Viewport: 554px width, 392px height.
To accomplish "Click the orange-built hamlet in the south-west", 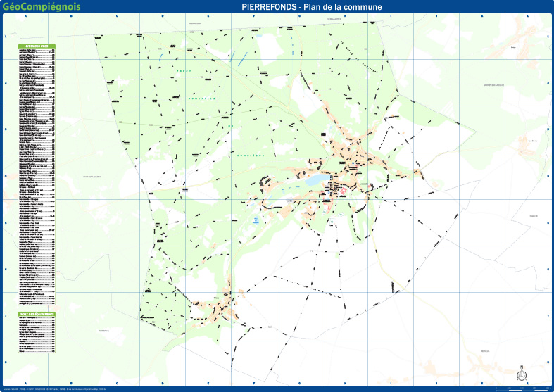I will tap(225, 307).
